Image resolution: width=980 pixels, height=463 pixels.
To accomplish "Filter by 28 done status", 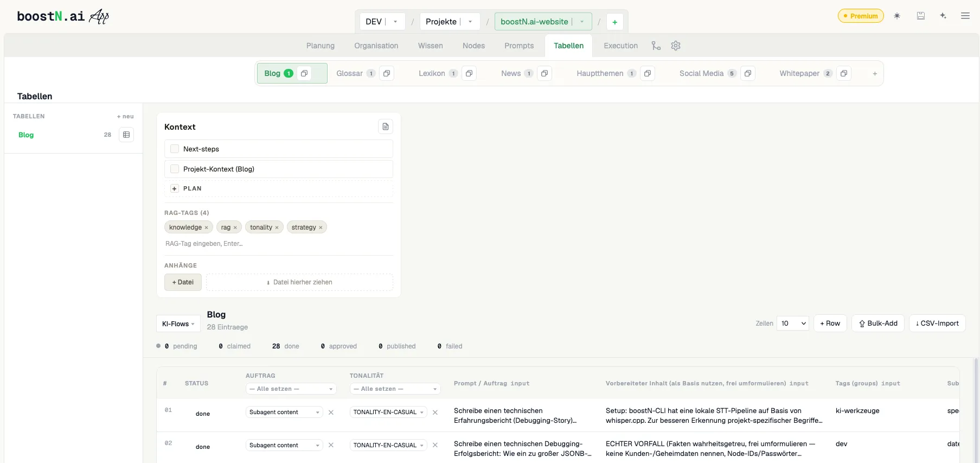I will point(285,346).
